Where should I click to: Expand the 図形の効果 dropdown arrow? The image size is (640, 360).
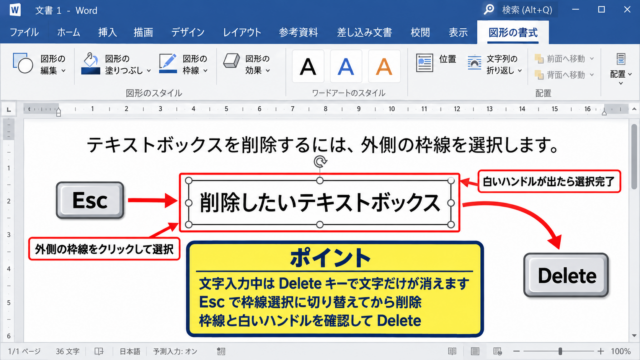(268, 71)
